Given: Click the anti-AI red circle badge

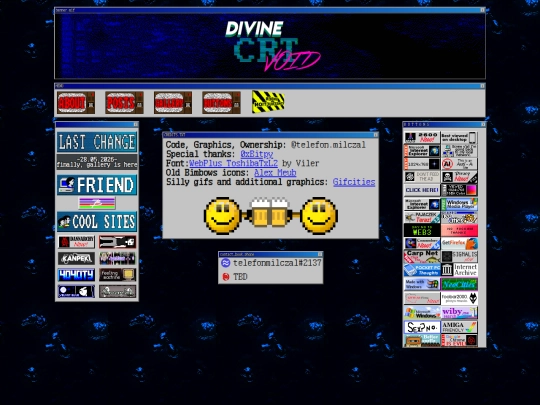Looking at the screenshot, I should point(459,164).
